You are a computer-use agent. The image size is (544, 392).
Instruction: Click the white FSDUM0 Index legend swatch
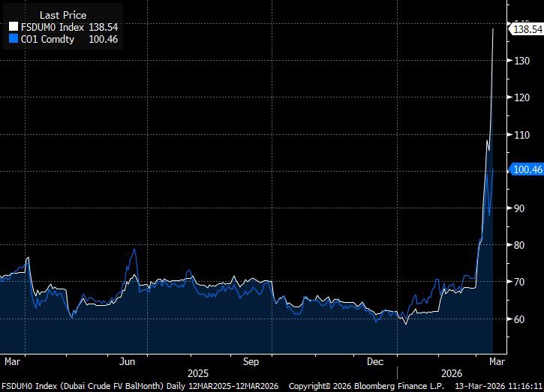14,27
